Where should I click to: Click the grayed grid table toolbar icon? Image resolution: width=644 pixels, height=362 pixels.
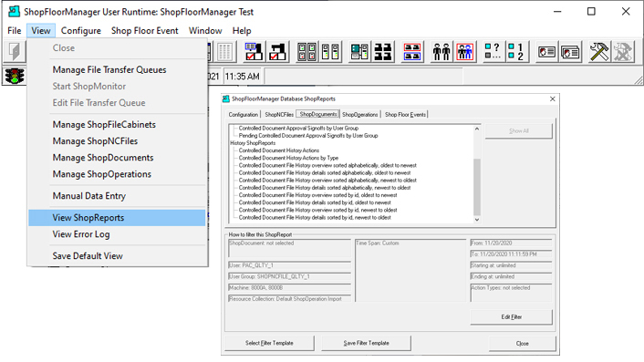click(224, 52)
